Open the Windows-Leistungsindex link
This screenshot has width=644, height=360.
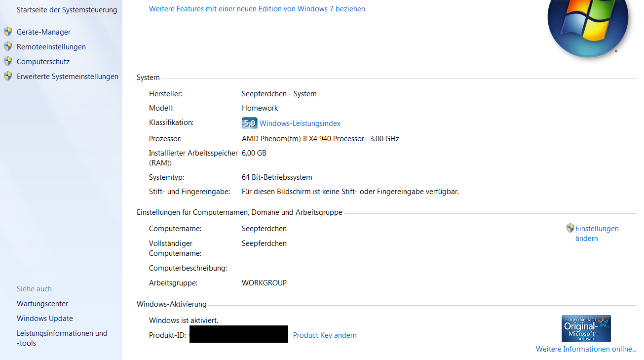[x=300, y=123]
